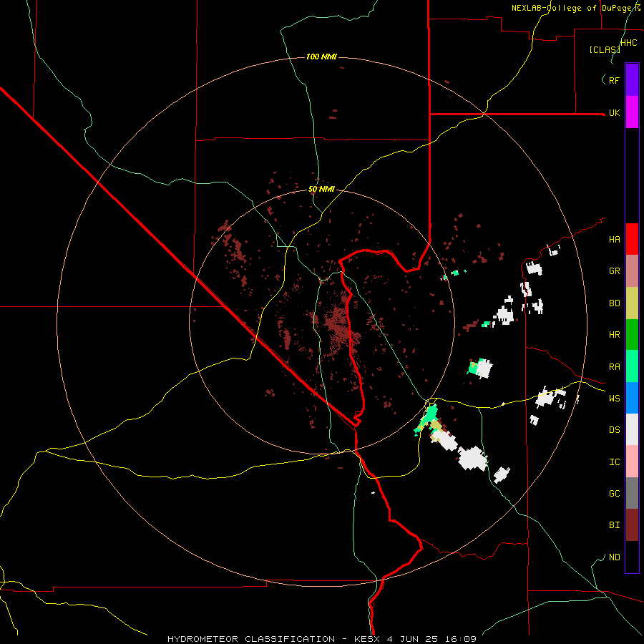The width and height of the screenshot is (644, 644).
Task: Click the ND legend label
Action: (x=615, y=557)
